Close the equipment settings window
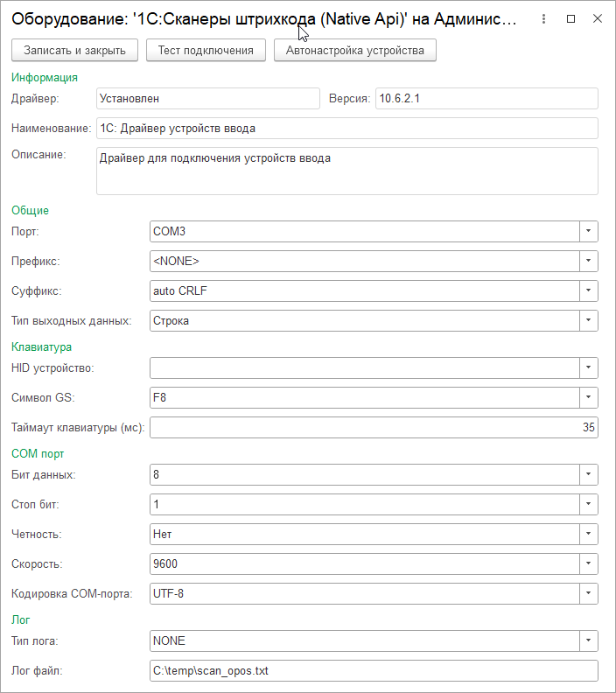This screenshot has width=616, height=693. (597, 18)
